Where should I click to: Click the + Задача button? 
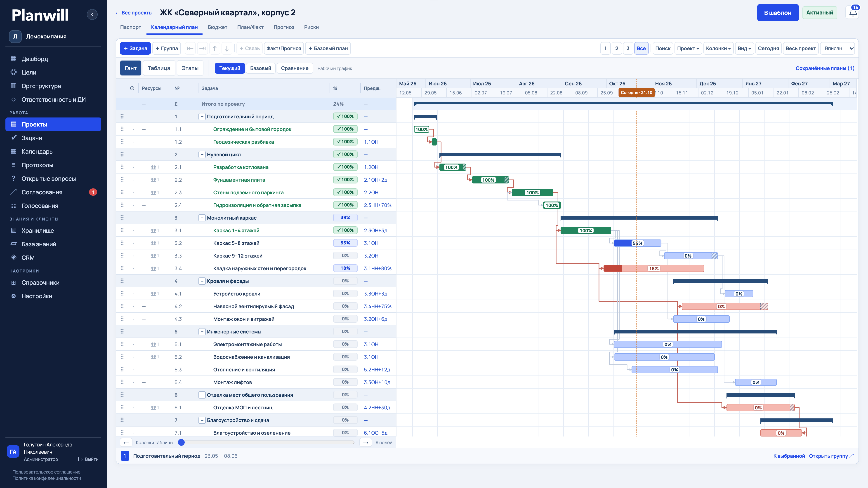click(135, 48)
